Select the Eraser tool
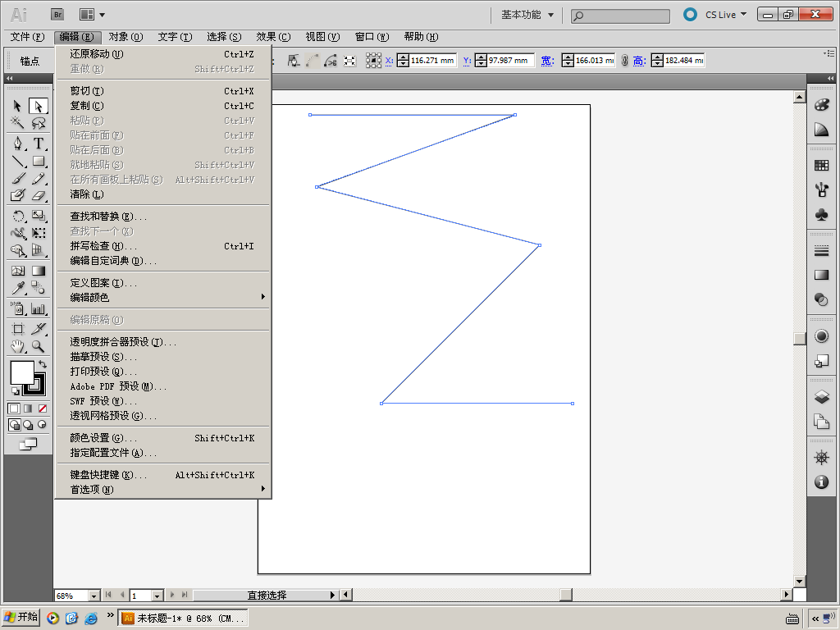 point(38,195)
